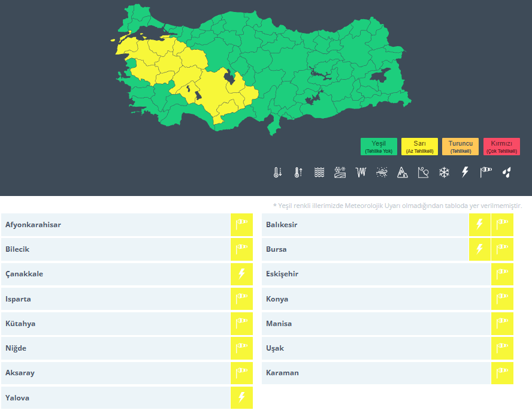532x410 pixels.
Task: Click the snowflake snow warning icon
Action: coord(444,173)
